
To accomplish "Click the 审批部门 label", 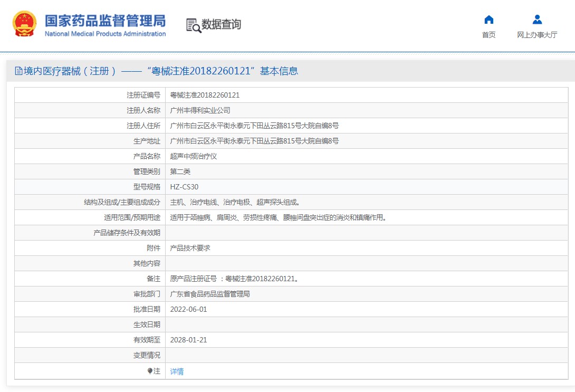I will pos(147,294).
